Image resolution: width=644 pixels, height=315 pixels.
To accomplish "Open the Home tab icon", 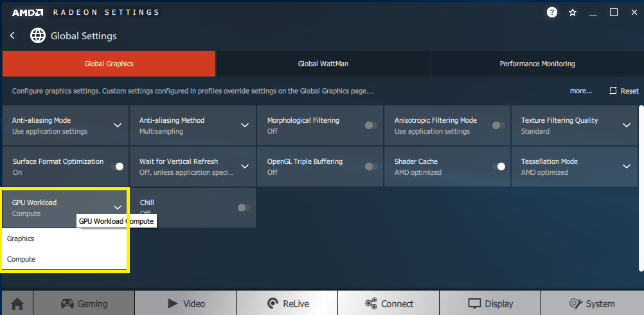I will pyautogui.click(x=17, y=304).
